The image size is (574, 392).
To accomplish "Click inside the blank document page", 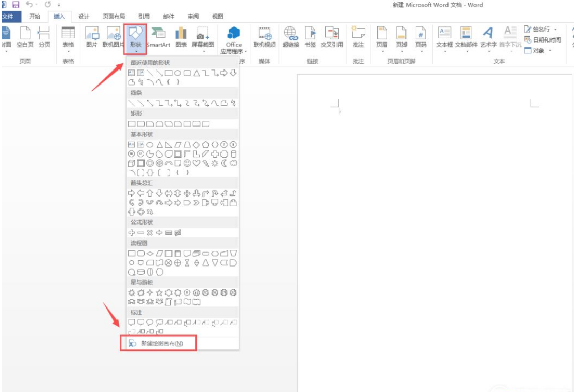I will click(435, 233).
